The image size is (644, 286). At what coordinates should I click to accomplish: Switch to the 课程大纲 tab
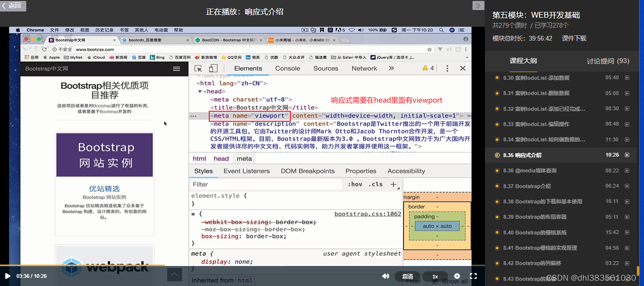(523, 61)
